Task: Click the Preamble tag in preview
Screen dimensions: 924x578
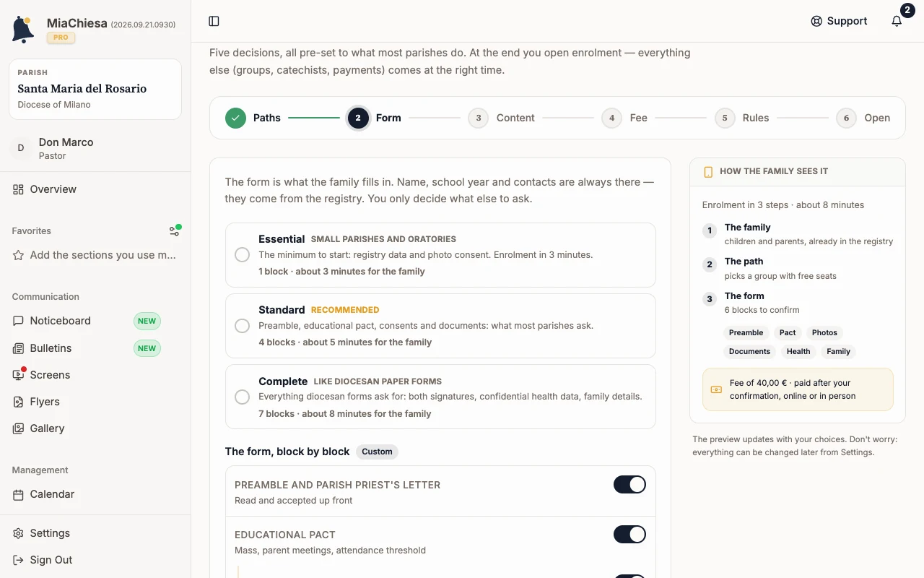Action: tap(746, 332)
